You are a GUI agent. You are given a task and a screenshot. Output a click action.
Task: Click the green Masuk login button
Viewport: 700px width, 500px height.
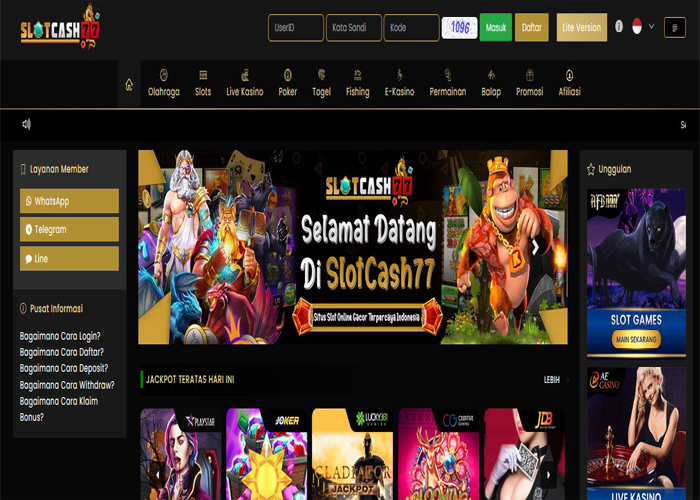[x=496, y=27]
